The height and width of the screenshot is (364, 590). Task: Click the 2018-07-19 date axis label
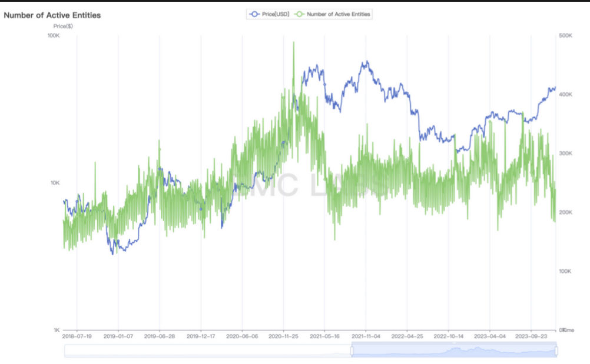point(77,337)
